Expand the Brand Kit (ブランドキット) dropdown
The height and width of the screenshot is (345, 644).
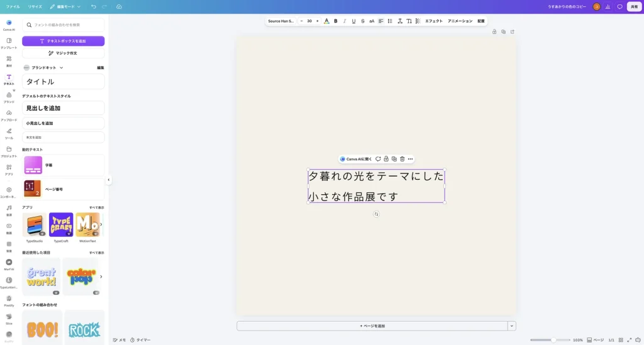pyautogui.click(x=43, y=68)
